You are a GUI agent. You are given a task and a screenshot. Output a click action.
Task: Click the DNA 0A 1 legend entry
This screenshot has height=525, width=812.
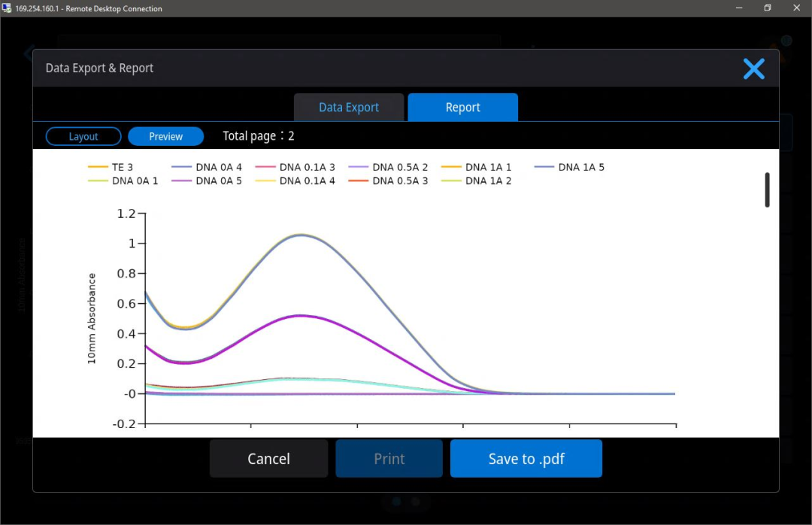(x=123, y=181)
